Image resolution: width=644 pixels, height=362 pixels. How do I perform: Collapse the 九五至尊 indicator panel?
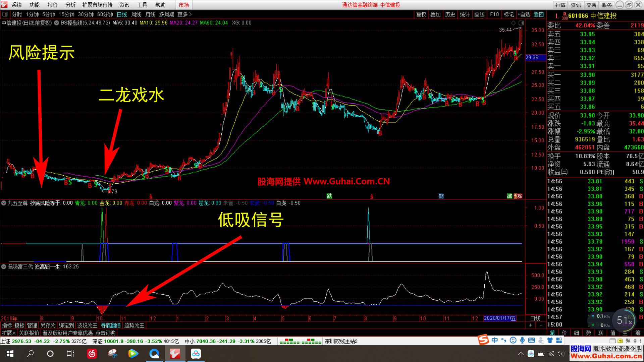tap(4, 203)
